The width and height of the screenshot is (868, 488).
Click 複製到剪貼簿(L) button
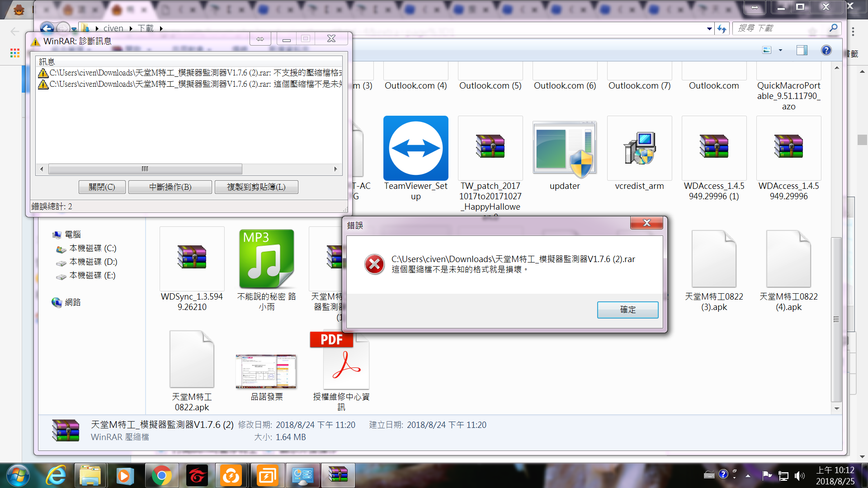point(256,187)
